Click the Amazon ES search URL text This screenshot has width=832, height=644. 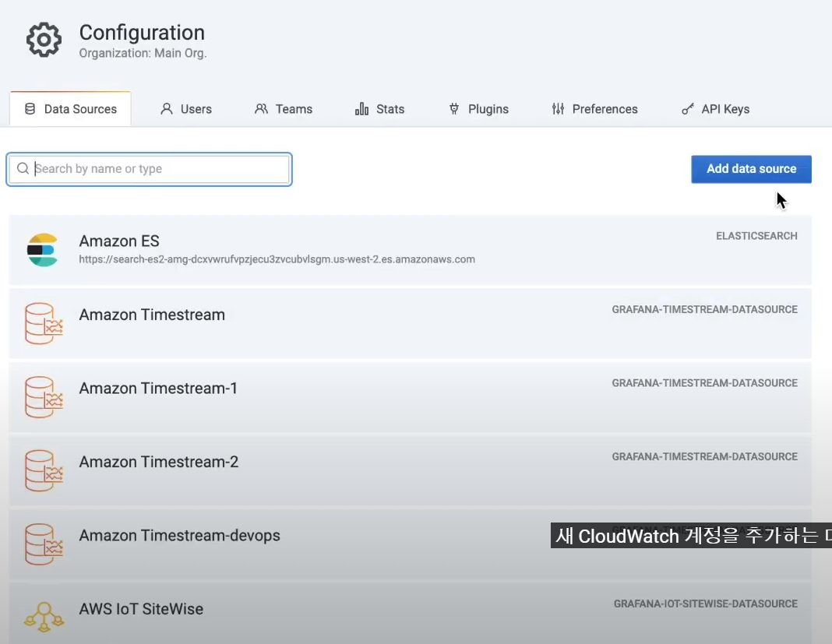click(277, 259)
